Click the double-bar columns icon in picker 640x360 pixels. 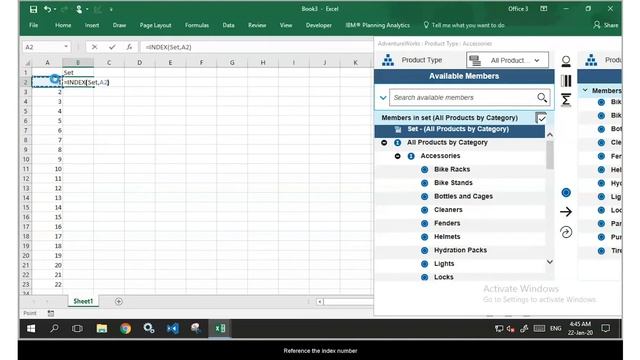[x=566, y=80]
